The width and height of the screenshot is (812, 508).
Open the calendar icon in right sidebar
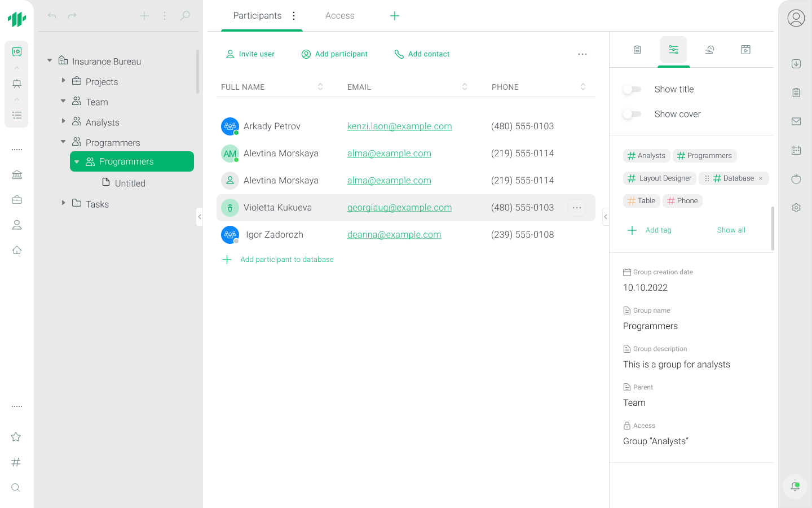[796, 150]
